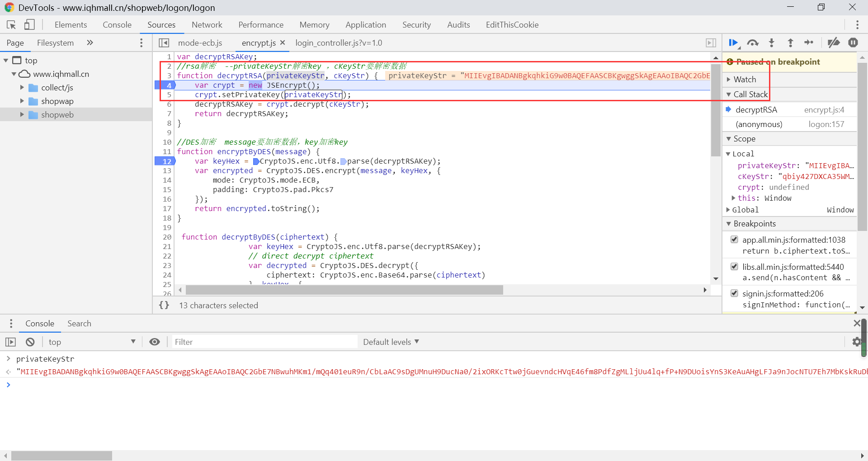Hide the file navigator sidebar
Image resolution: width=868 pixels, height=461 pixels.
tap(164, 42)
